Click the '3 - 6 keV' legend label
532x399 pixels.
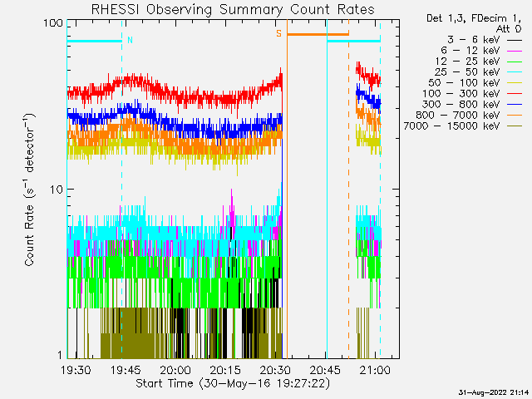tap(474, 40)
